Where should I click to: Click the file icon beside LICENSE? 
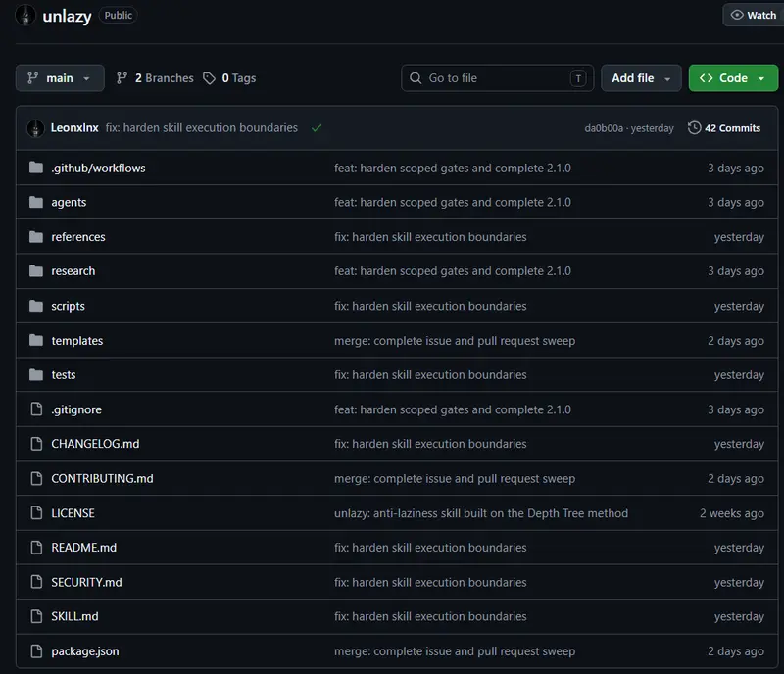coord(36,512)
